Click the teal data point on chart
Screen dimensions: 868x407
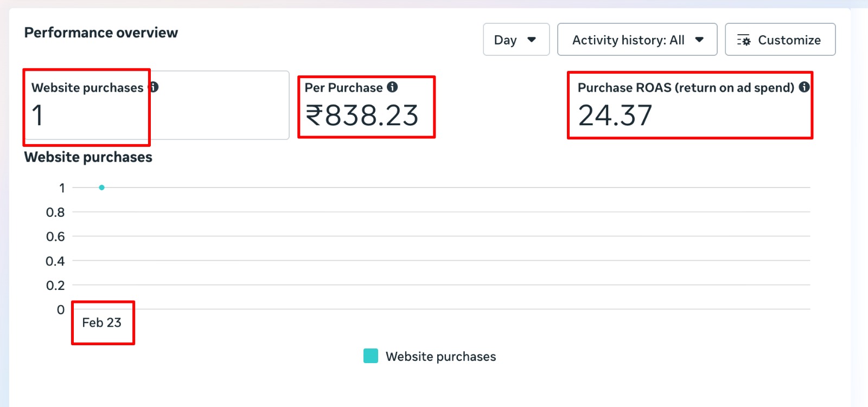101,188
